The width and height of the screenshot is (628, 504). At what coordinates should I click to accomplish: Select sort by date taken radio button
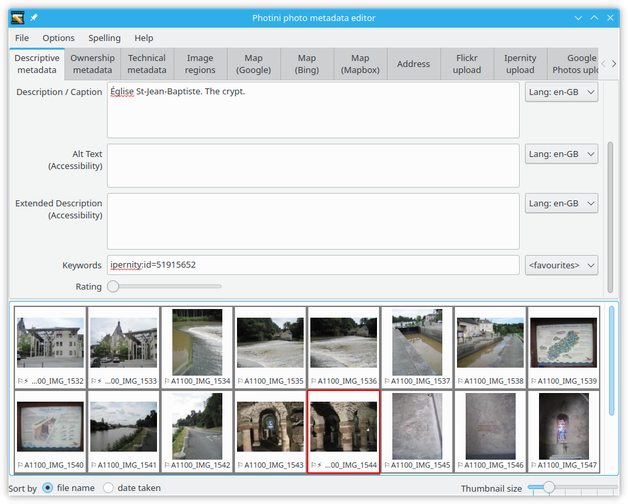point(108,488)
